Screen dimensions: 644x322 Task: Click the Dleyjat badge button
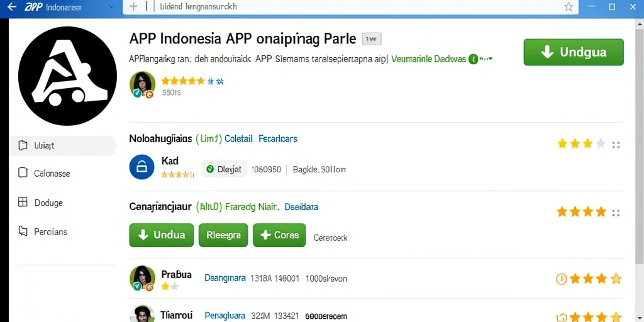point(224,169)
